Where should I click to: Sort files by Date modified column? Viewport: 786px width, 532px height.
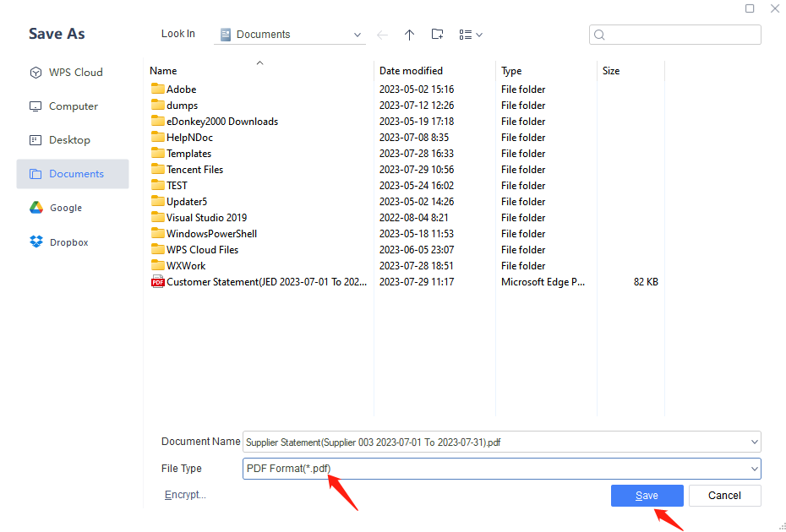(411, 71)
